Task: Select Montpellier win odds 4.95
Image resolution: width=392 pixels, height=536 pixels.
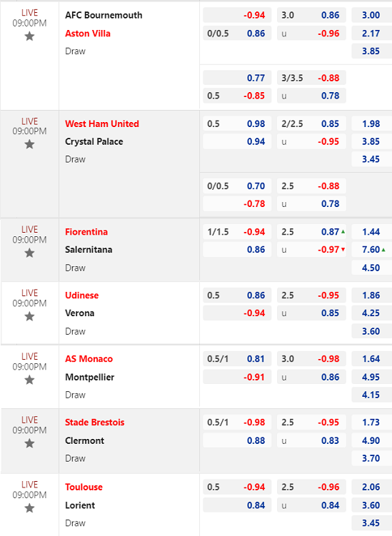Action: coord(371,377)
